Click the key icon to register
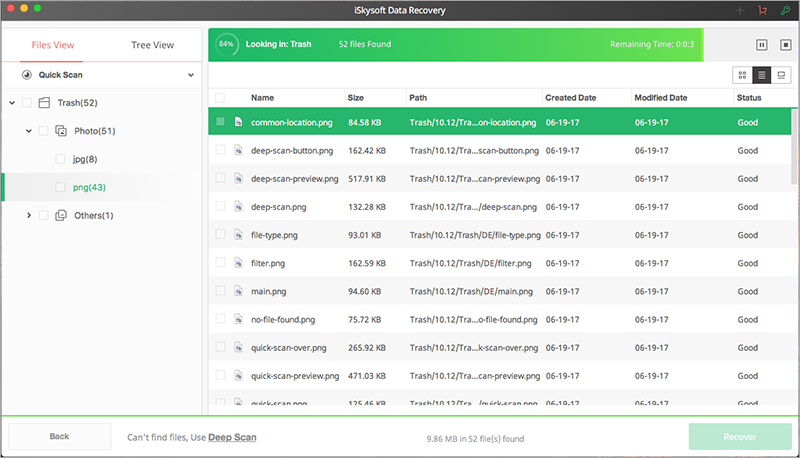Screen dimensions: 800x458 point(784,10)
